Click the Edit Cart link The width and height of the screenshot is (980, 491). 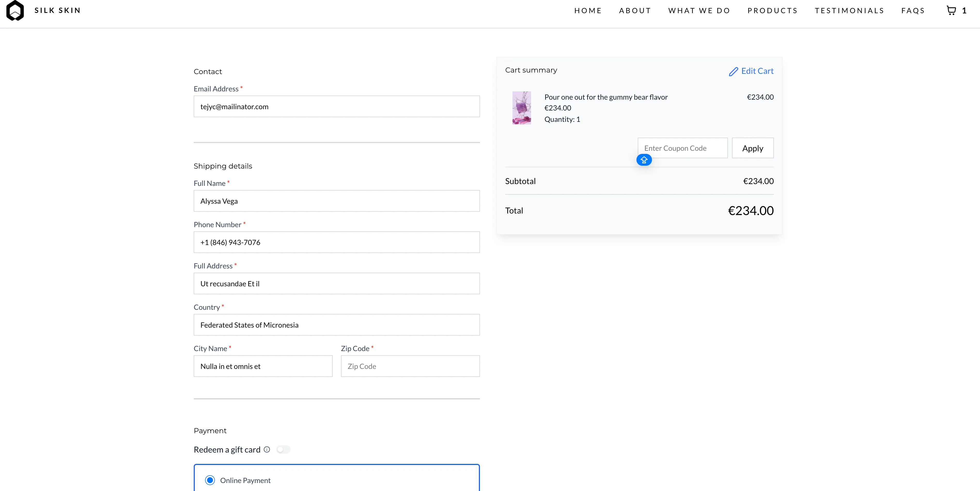[757, 71]
